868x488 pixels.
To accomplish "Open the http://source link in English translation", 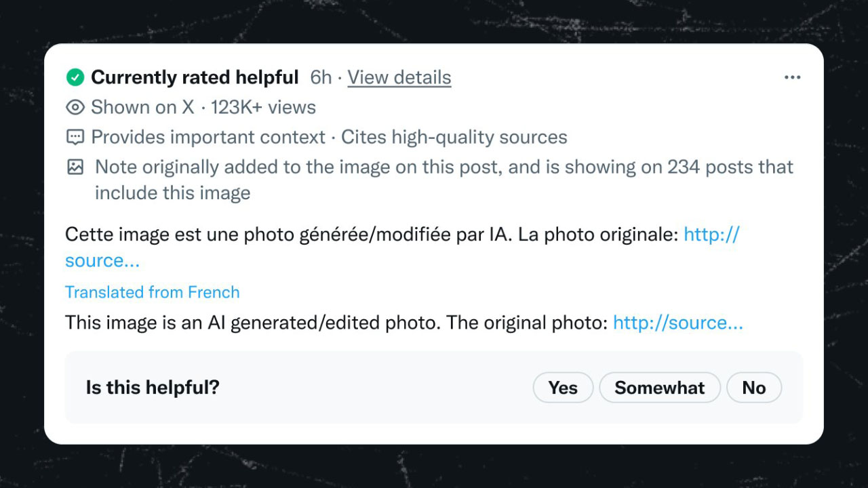I will coord(677,323).
